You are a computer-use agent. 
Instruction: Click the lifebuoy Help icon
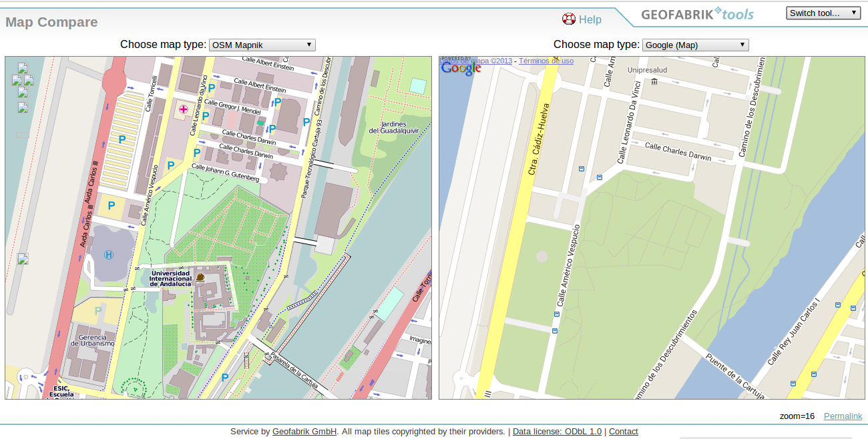tap(569, 19)
